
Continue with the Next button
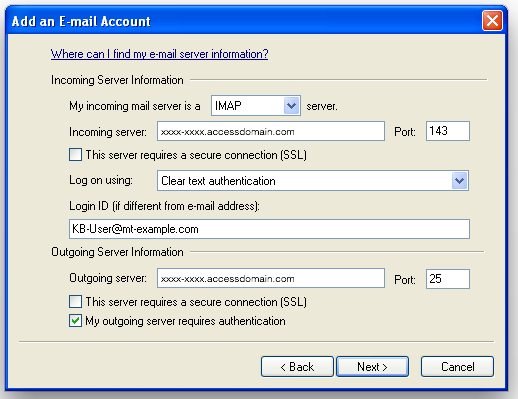pyautogui.click(x=372, y=367)
